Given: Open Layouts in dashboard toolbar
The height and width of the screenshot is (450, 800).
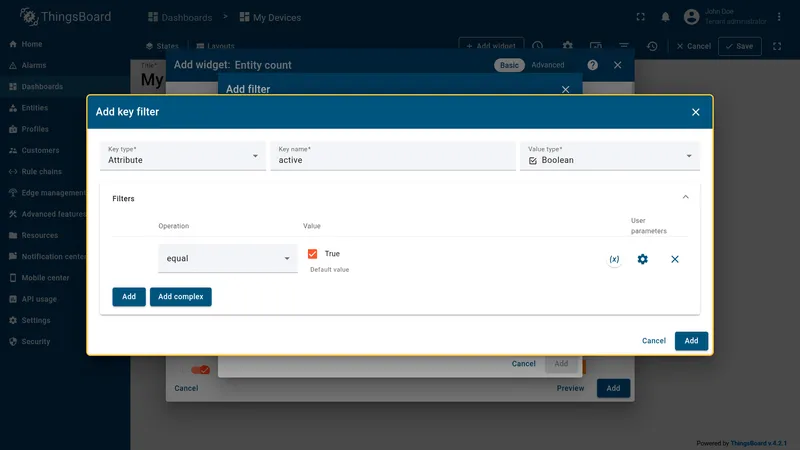Looking at the screenshot, I should pyautogui.click(x=215, y=46).
